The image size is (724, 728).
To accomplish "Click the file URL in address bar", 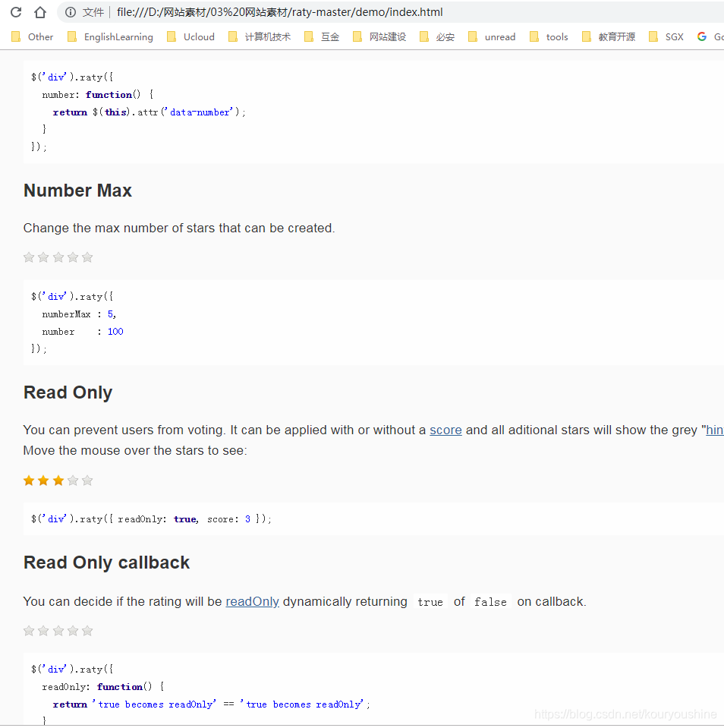I will tap(279, 12).
